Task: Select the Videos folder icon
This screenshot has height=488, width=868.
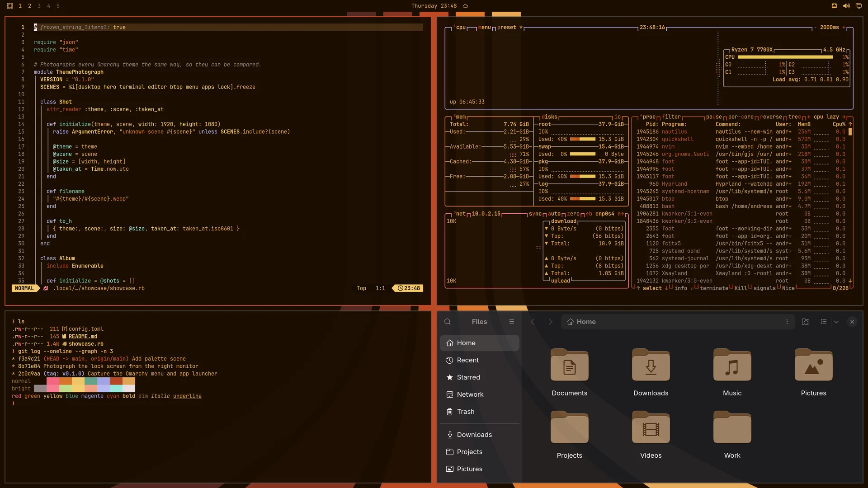Action: 651,427
